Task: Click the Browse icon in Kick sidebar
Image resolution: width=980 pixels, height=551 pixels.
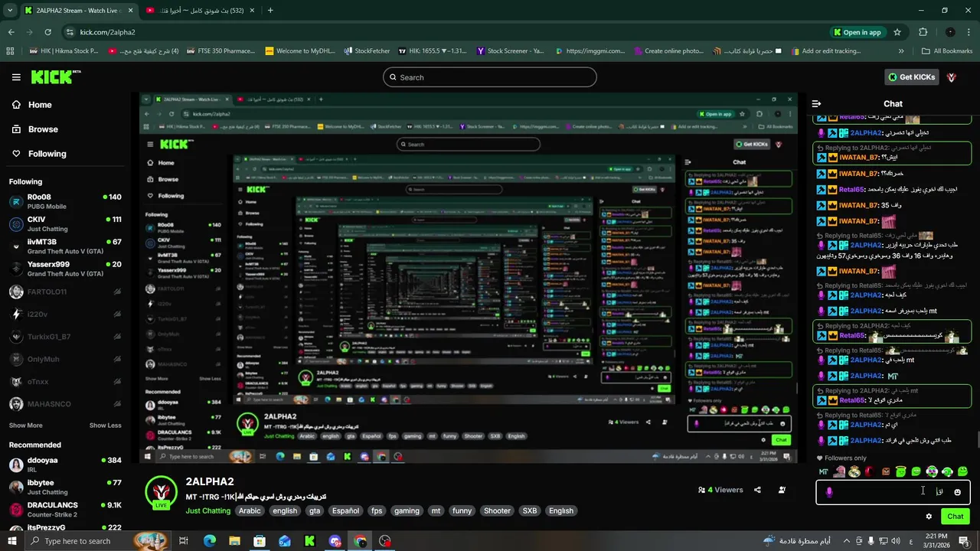Action: 16,129
